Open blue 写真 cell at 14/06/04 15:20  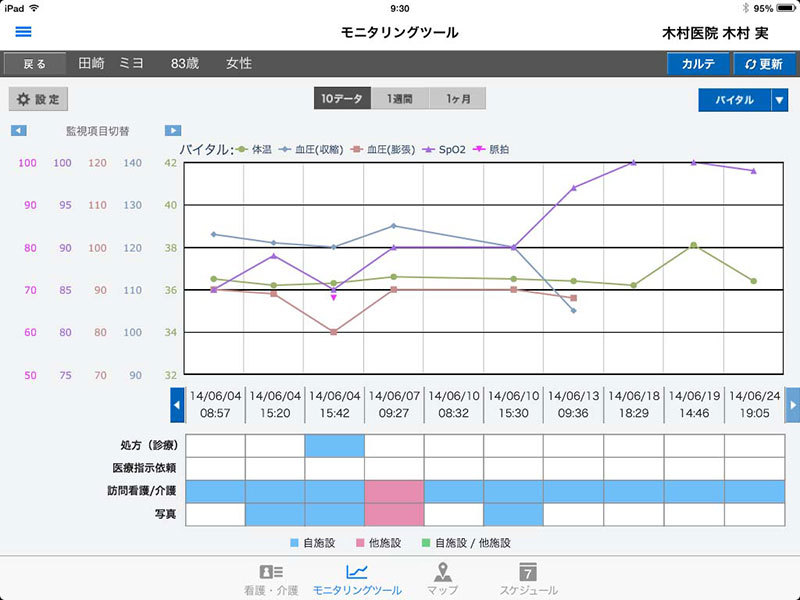[x=275, y=514]
